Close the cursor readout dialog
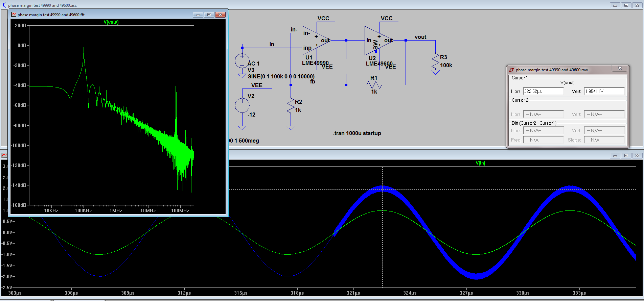This screenshot has height=301, width=644. 620,69
